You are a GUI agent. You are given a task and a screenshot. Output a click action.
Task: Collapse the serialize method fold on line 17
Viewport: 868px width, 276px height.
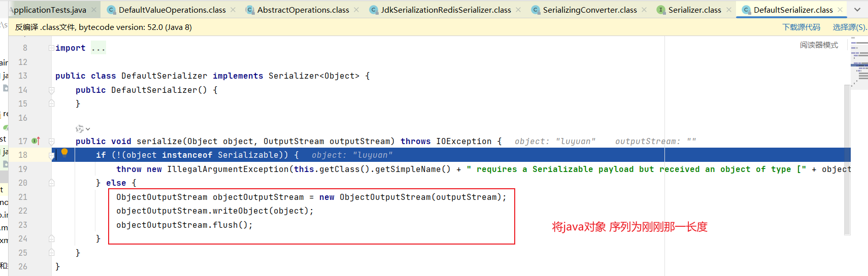pos(51,142)
